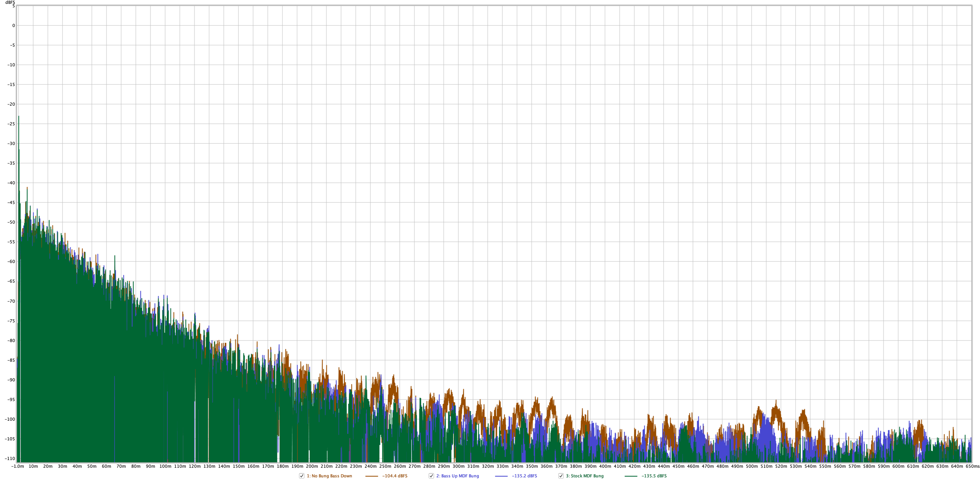Click the blue Bass Up line swatch

pos(501,476)
